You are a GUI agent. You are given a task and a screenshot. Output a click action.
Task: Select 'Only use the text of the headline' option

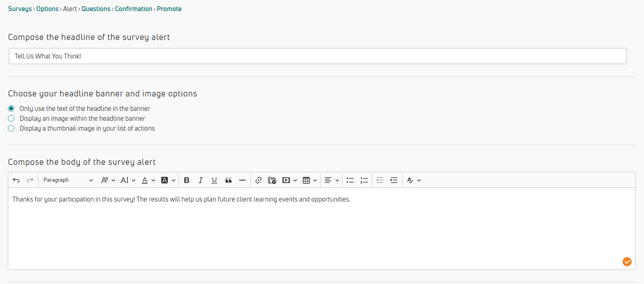coord(12,109)
